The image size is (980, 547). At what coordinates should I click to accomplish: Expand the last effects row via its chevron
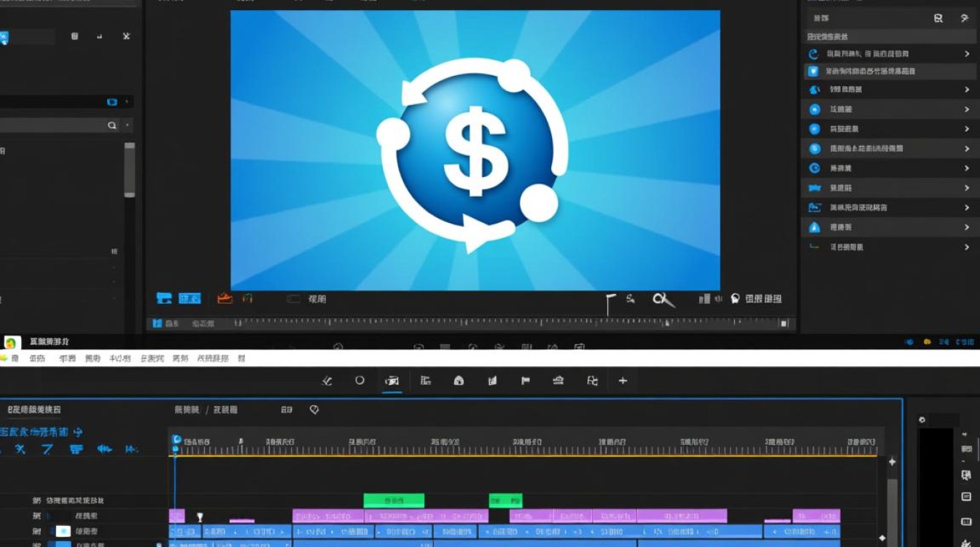pyautogui.click(x=967, y=247)
